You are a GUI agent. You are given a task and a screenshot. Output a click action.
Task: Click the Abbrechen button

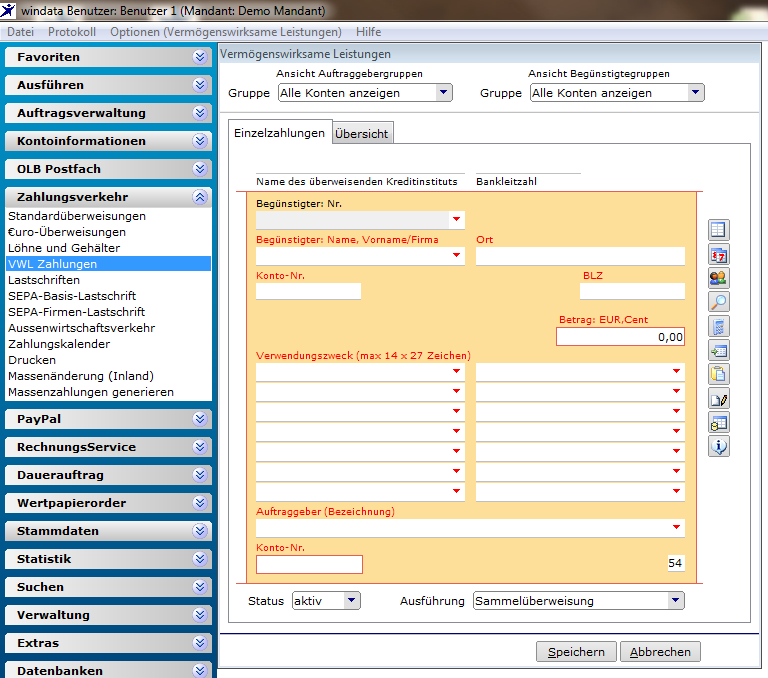click(660, 652)
